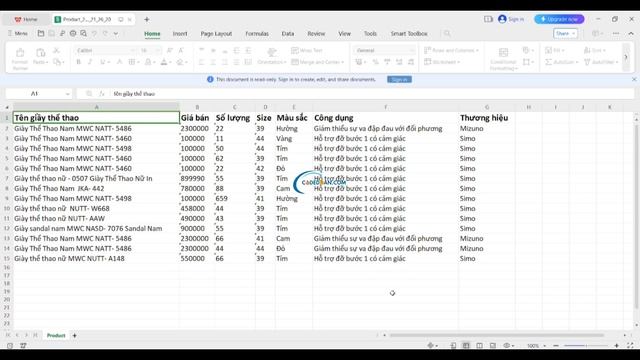
Task: Click the Italic formatting icon
Action: (x=90, y=62)
